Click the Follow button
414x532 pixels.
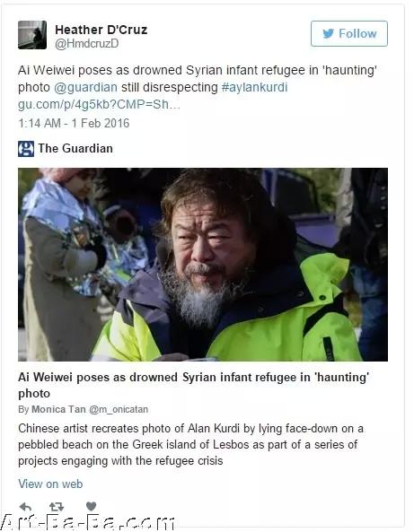click(x=348, y=33)
